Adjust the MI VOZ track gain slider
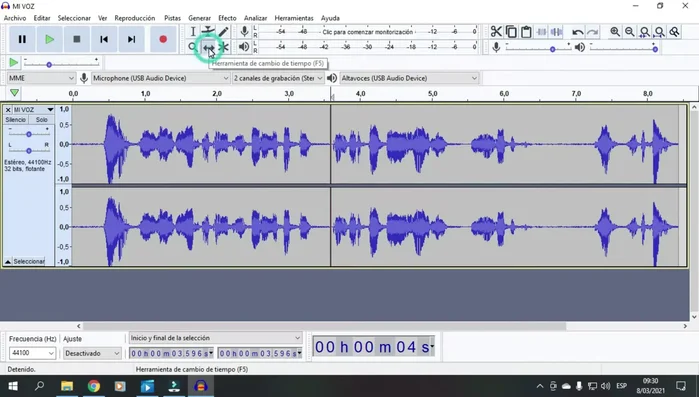Image resolution: width=699 pixels, height=397 pixels. pos(29,134)
